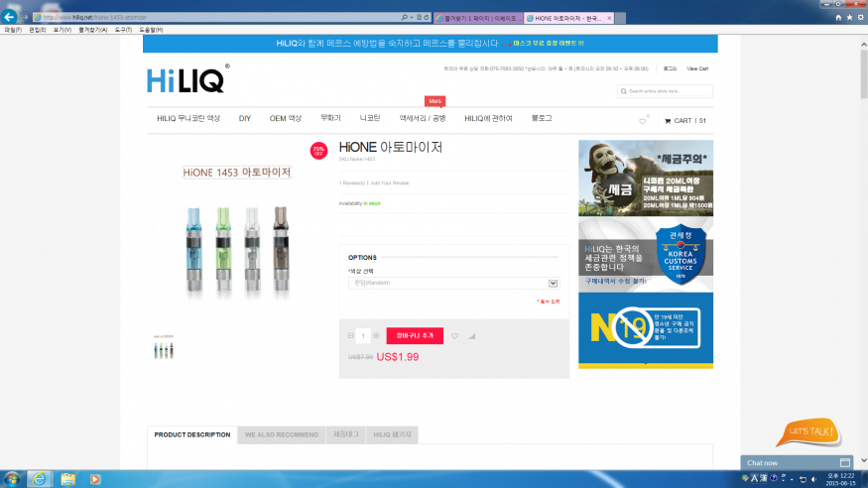Viewport: 868px width, 488px height.
Task: Click the wishlist heart icon in header
Action: coord(642,121)
